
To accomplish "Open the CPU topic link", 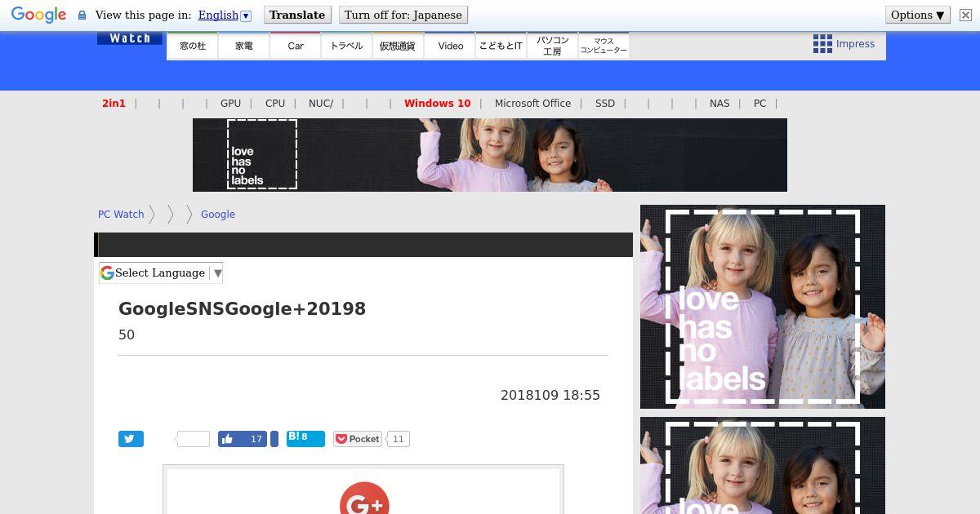I will pyautogui.click(x=275, y=104).
